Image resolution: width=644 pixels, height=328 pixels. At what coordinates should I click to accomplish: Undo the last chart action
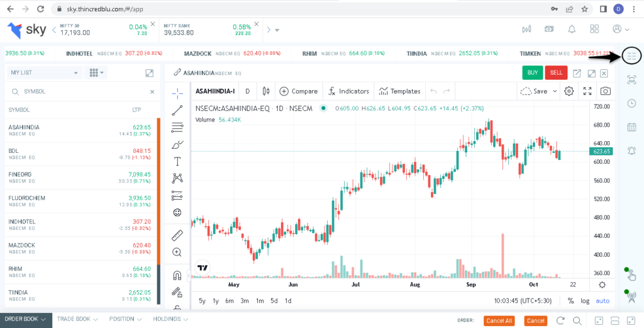coord(433,91)
